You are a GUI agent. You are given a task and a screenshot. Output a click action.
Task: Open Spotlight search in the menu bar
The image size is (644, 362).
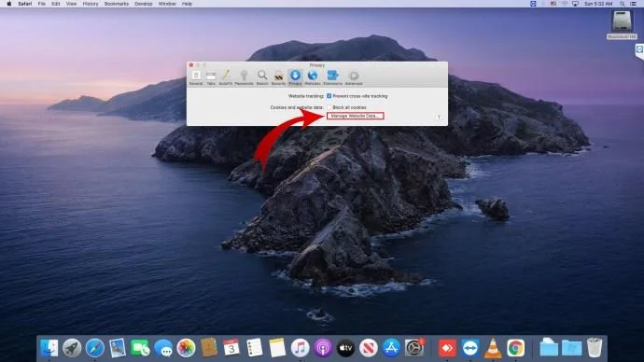tap(623, 4)
